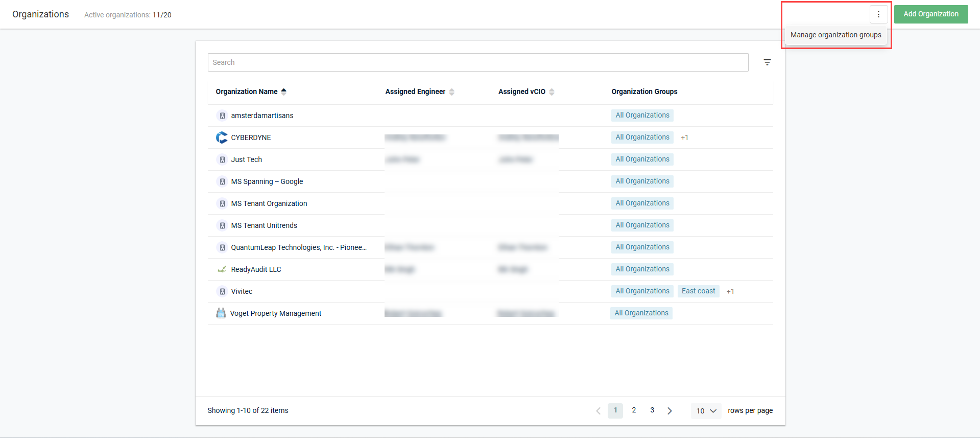Image resolution: width=980 pixels, height=438 pixels.
Task: Open the rows per page dropdown
Action: [706, 411]
